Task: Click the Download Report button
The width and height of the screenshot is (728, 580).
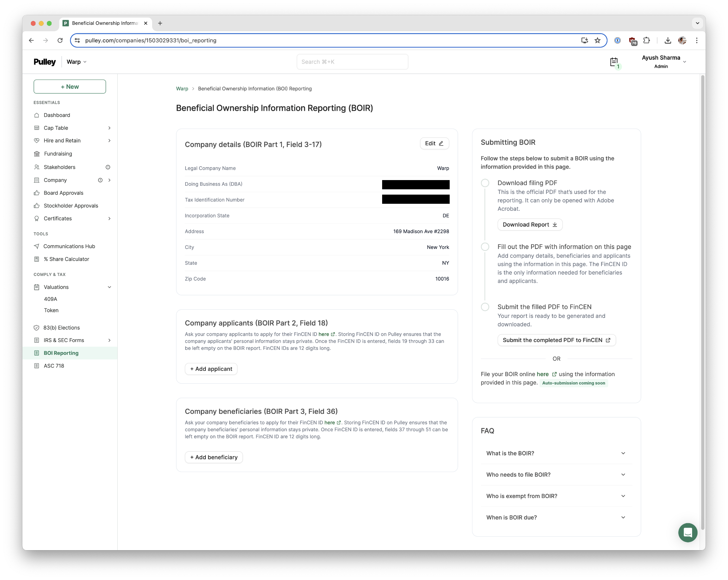Action: coord(529,224)
